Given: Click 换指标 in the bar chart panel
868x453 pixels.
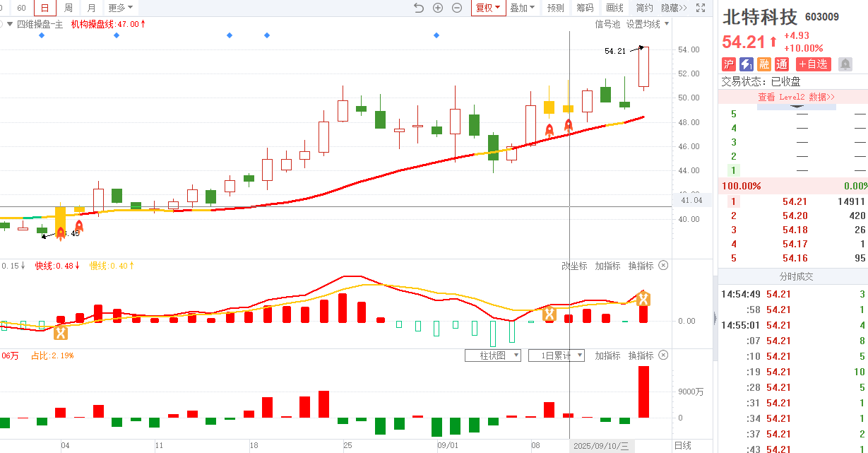Looking at the screenshot, I should 641,355.
